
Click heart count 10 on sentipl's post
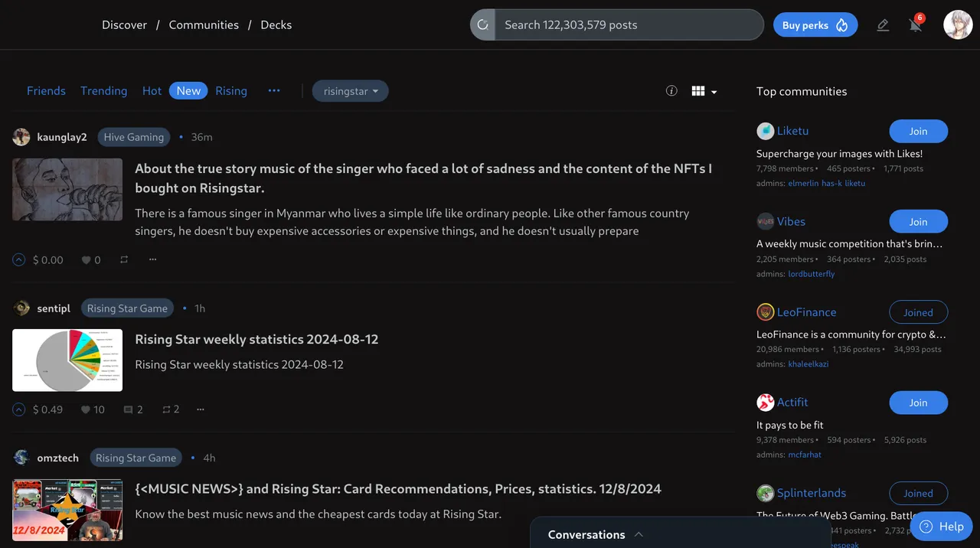tap(93, 409)
